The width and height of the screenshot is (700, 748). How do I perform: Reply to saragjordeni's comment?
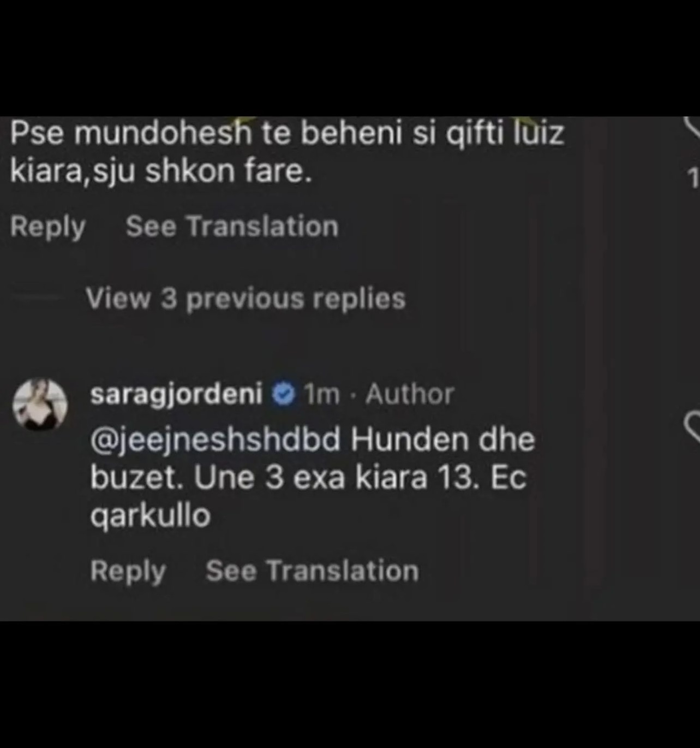128,571
